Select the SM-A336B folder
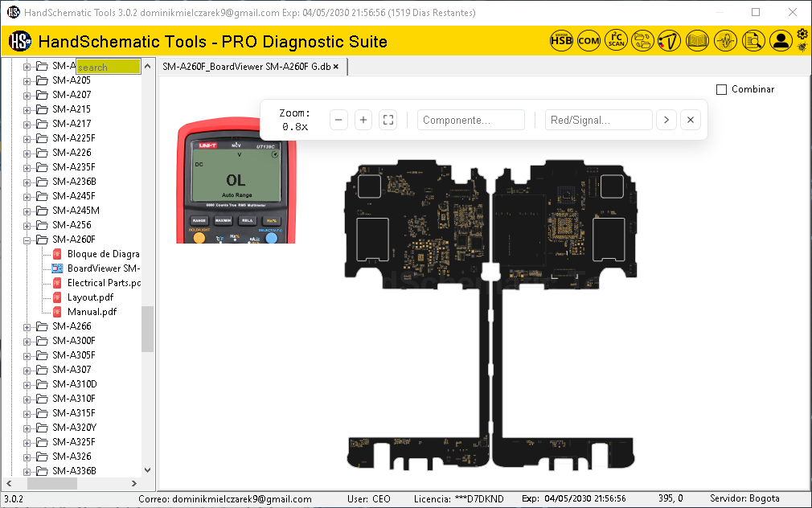 click(74, 471)
